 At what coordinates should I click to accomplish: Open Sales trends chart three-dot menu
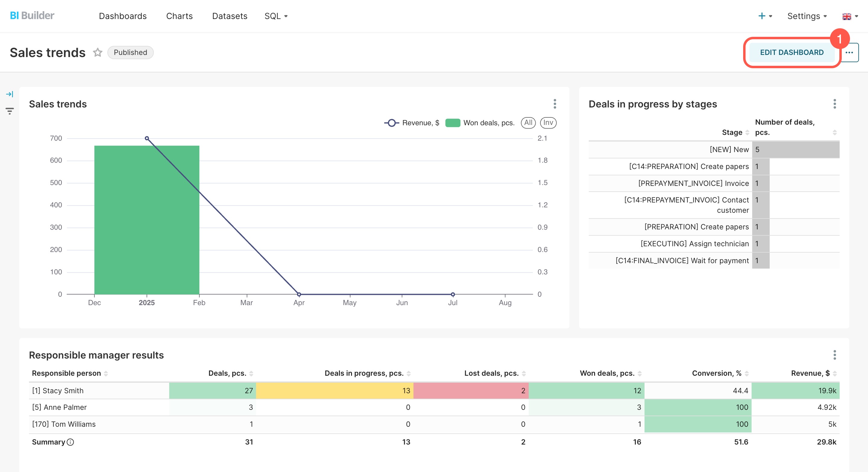(555, 104)
